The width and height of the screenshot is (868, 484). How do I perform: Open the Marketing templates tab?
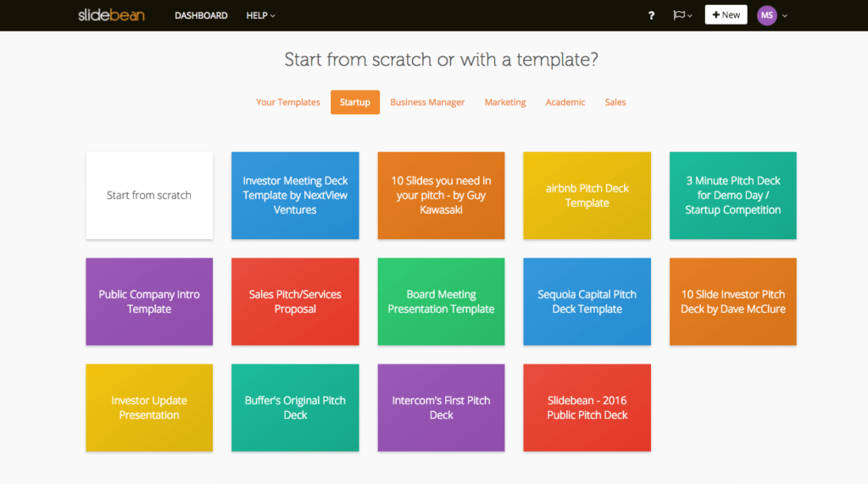[505, 102]
